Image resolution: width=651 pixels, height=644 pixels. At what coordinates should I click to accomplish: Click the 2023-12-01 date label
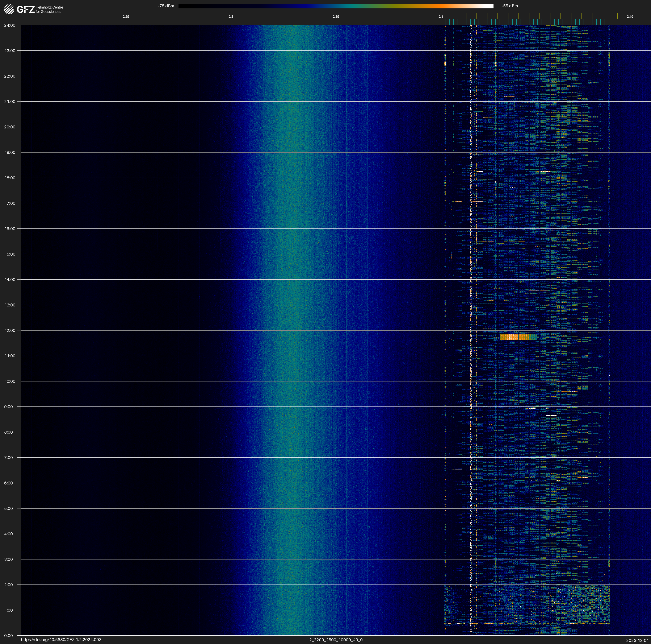coord(637,640)
